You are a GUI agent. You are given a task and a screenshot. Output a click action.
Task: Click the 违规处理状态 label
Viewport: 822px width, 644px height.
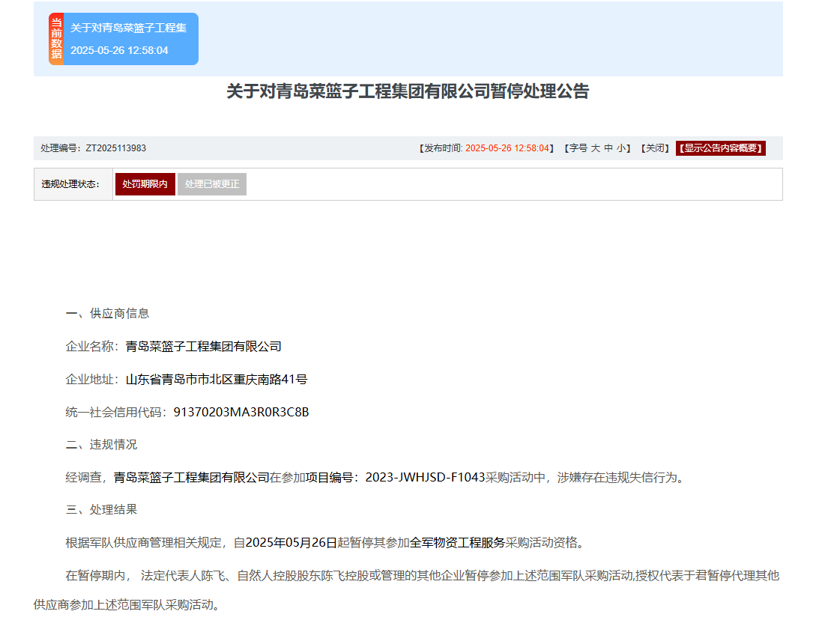(x=70, y=184)
